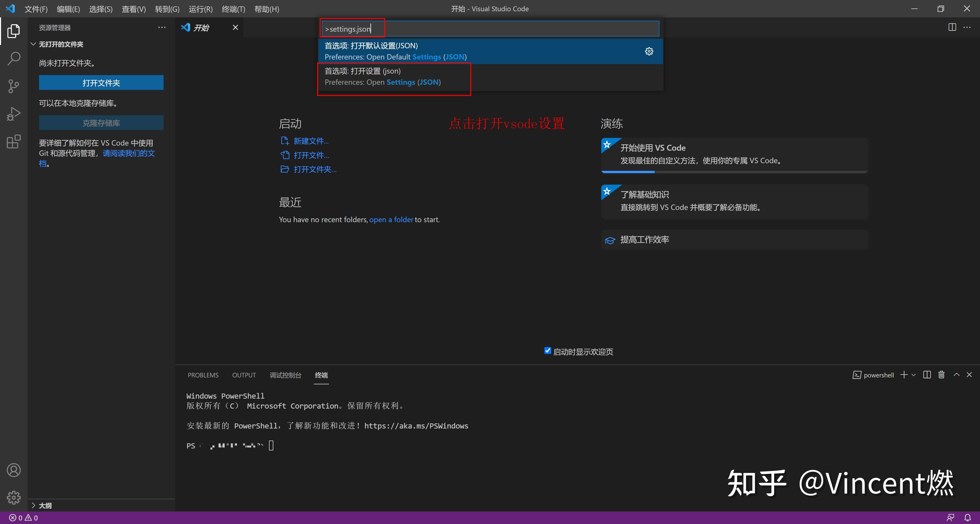Open the 帮助(H) menu
Viewport: 980px width, 524px height.
pyautogui.click(x=267, y=9)
